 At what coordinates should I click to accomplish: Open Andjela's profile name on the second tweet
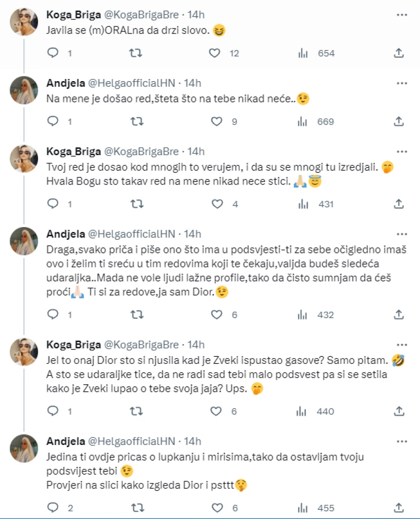[63, 83]
